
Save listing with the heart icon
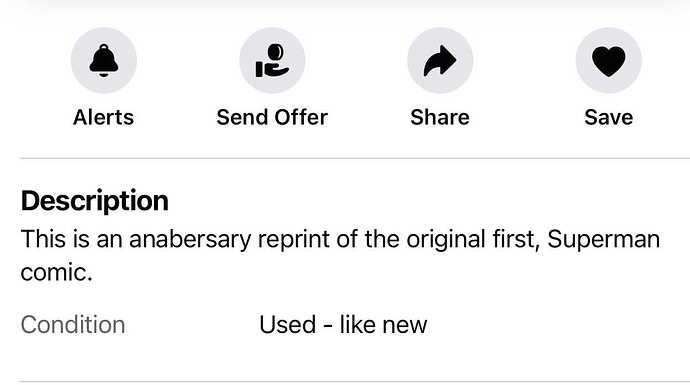pyautogui.click(x=609, y=61)
